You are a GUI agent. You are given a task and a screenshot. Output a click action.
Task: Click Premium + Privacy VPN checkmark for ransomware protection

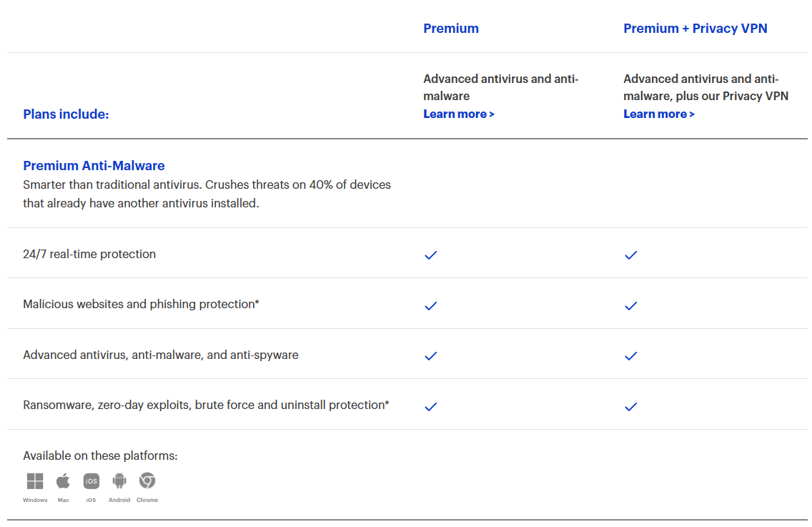coord(630,406)
